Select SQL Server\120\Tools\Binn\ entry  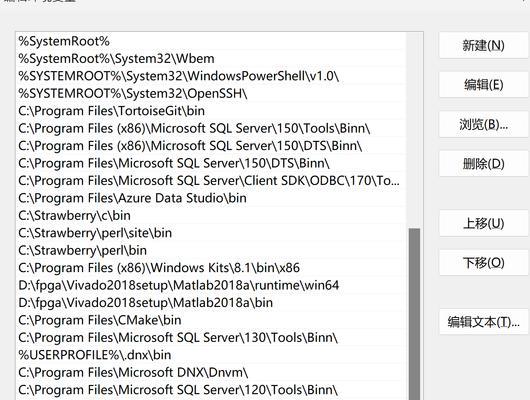click(211, 390)
